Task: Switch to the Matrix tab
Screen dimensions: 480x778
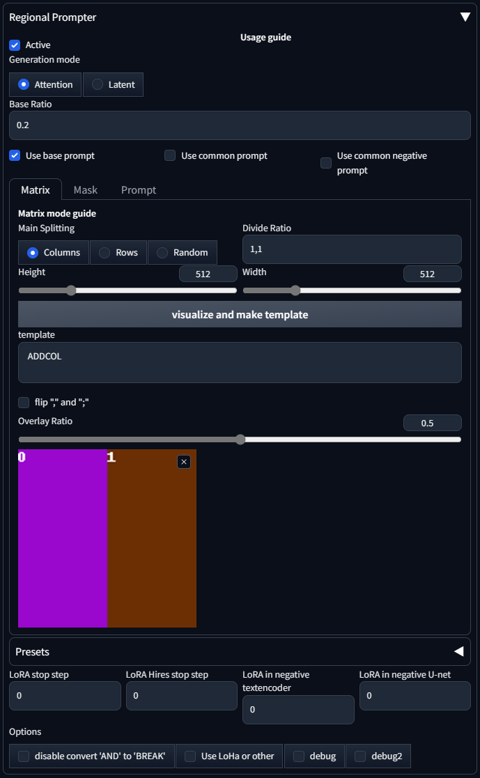Action: click(35, 190)
